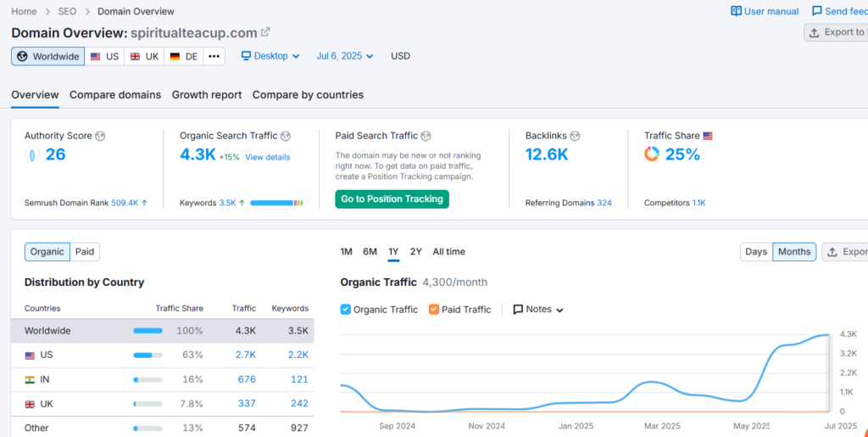Set chart range to All time
Image resolution: width=868 pixels, height=437 pixels.
tap(448, 251)
